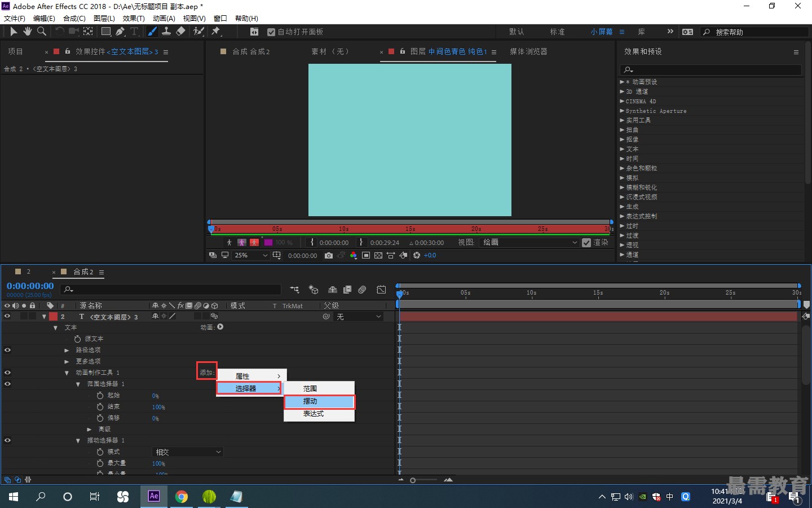Select the Puppet Pin tool

[x=216, y=32]
